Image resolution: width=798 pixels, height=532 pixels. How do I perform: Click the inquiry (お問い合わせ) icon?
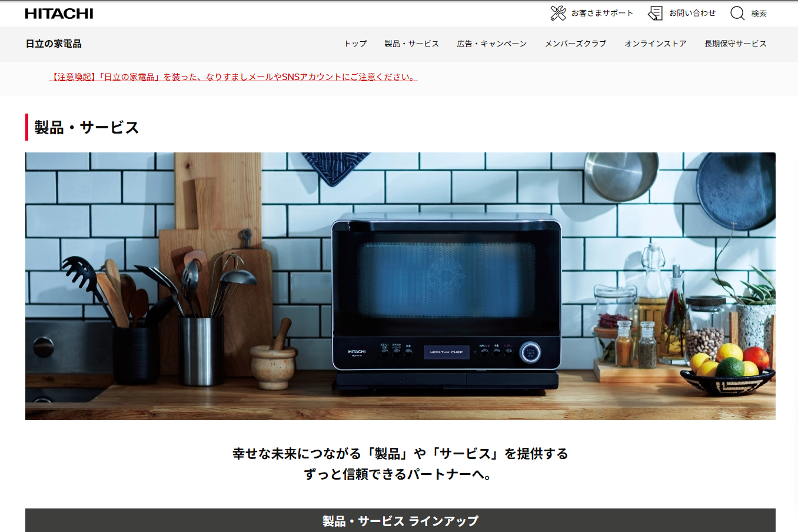[655, 13]
